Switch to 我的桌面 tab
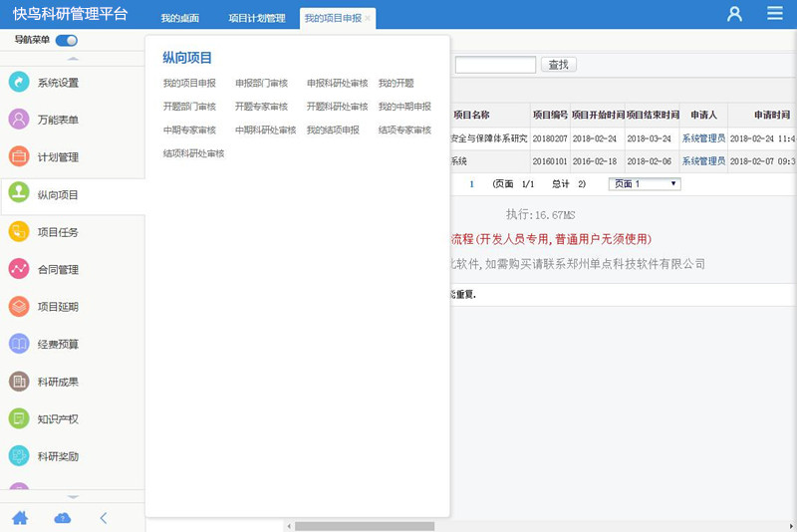The width and height of the screenshot is (797, 532). tap(180, 18)
